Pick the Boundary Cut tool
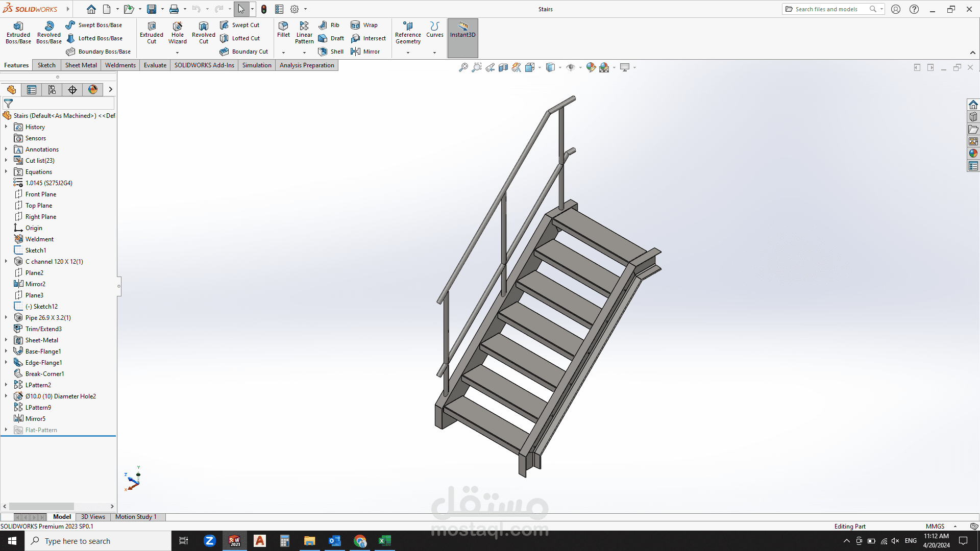 (x=244, y=52)
